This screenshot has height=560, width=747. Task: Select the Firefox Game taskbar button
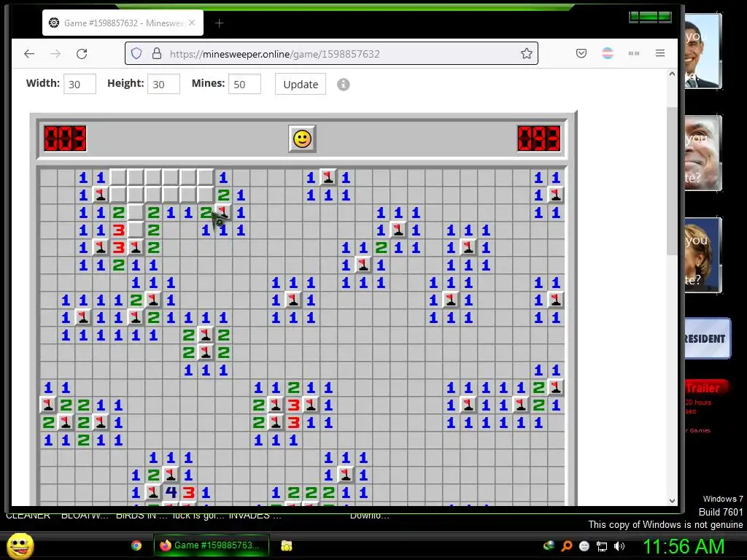click(x=211, y=545)
